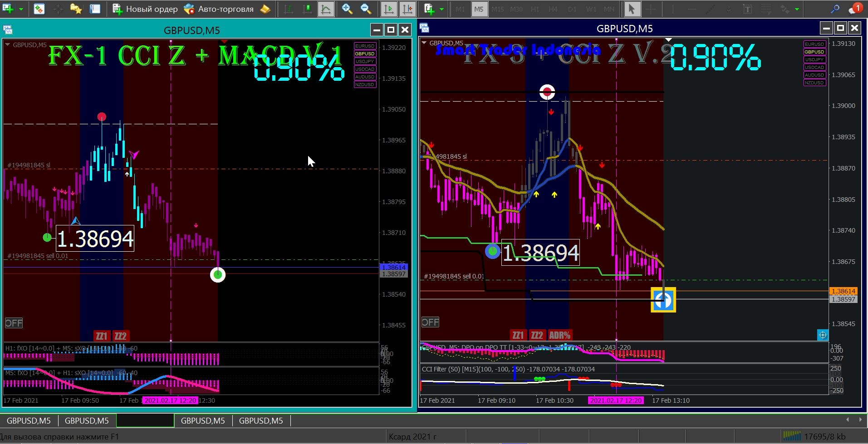868x444 pixels.
Task: Toggle ZZ2 in the left chart
Action: coord(121,336)
